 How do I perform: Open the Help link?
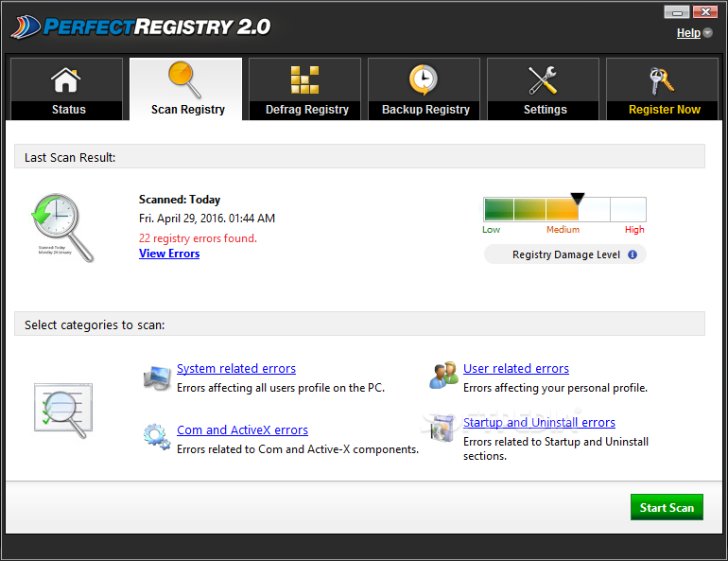click(x=688, y=33)
